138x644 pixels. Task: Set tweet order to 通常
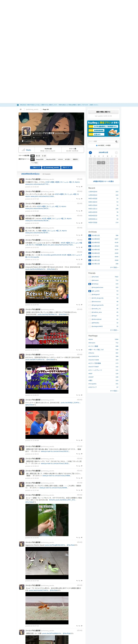click(x=33, y=156)
